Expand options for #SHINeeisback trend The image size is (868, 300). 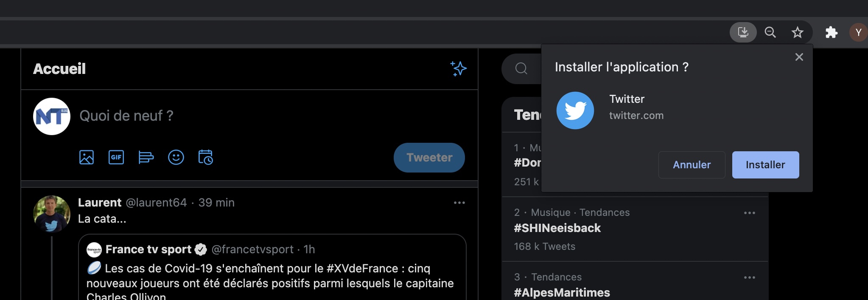749,213
